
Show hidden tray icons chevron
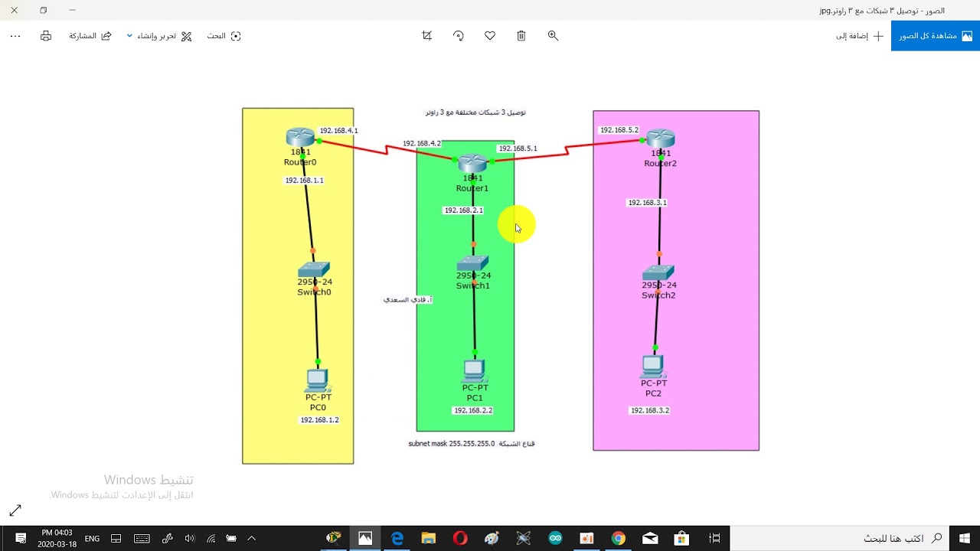click(251, 539)
